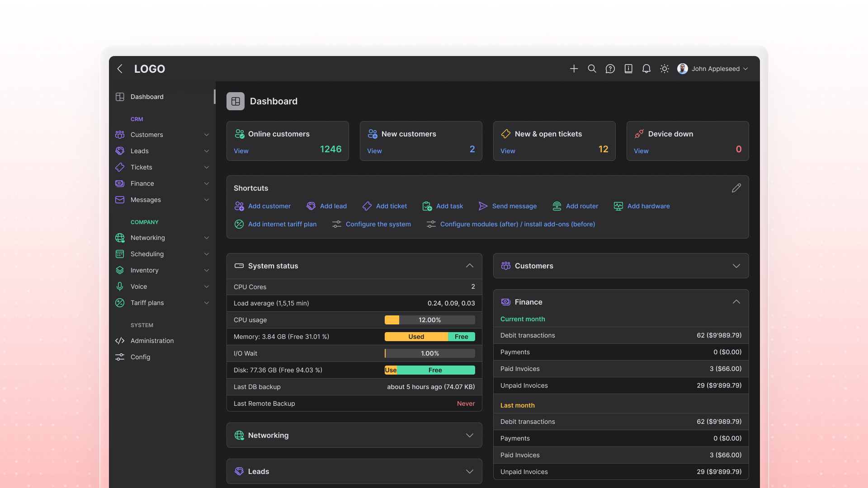This screenshot has width=868, height=488.
Task: Toggle light/dark theme sun icon
Action: 664,69
